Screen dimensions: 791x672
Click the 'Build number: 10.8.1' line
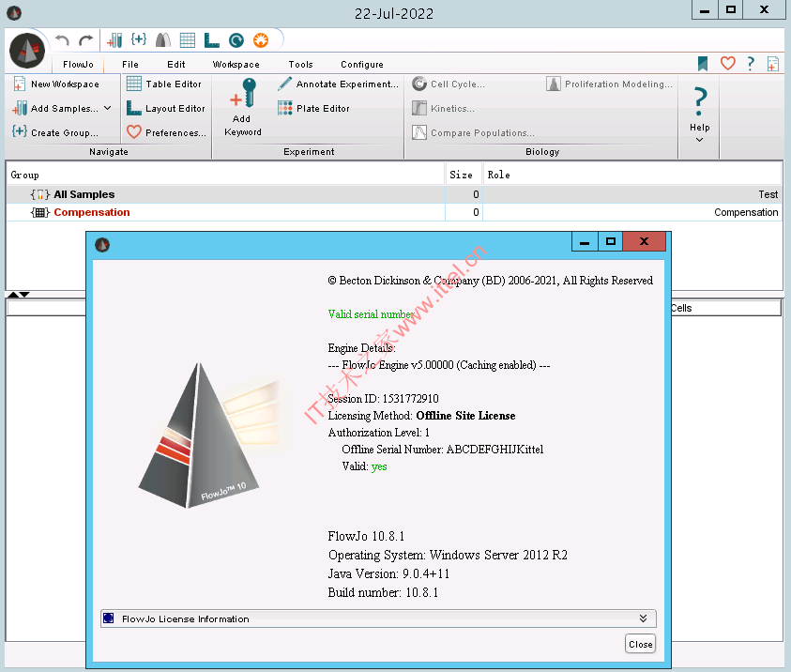[x=383, y=592]
